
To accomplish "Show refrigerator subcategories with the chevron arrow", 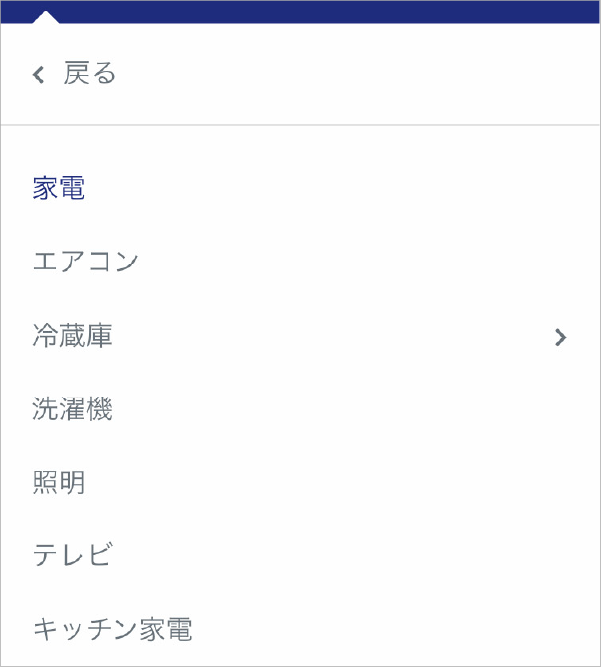I will (x=561, y=337).
